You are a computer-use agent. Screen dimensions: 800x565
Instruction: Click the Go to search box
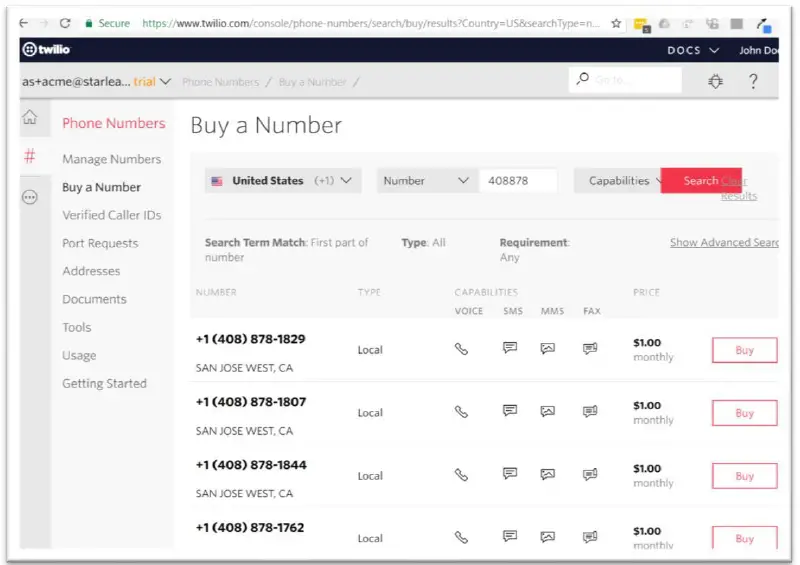[625, 80]
